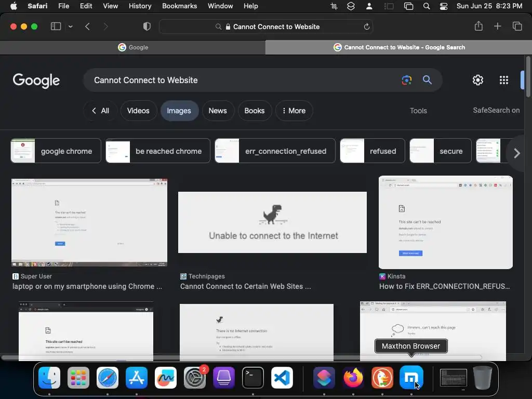
Task: Open System Settings from the Dock
Action: (195, 378)
